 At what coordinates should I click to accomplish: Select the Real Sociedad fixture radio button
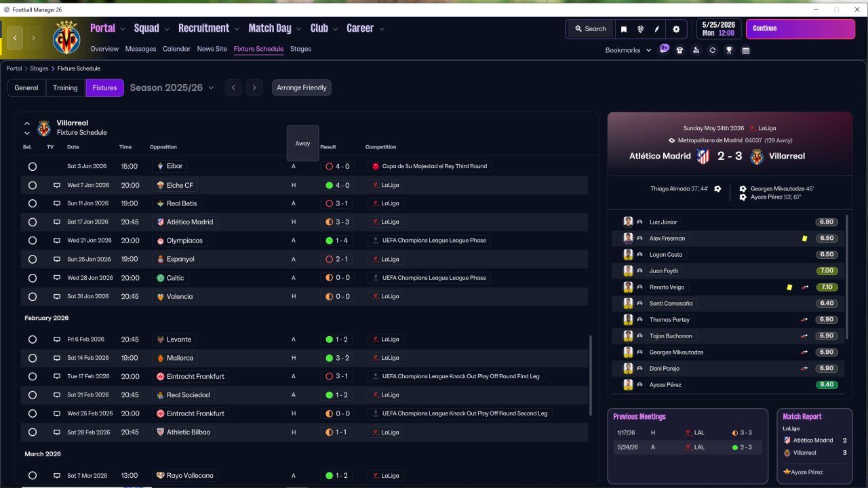coord(33,395)
